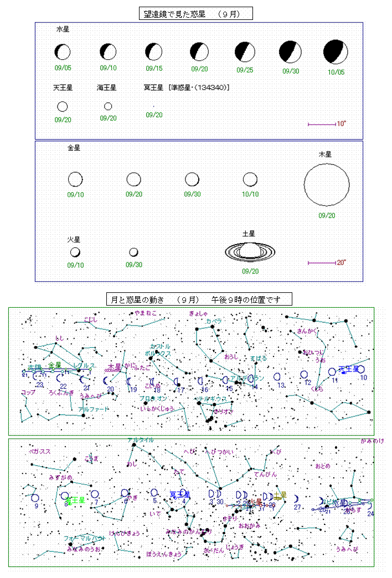Select Mercury's phase image dated 09/10

pos(108,51)
